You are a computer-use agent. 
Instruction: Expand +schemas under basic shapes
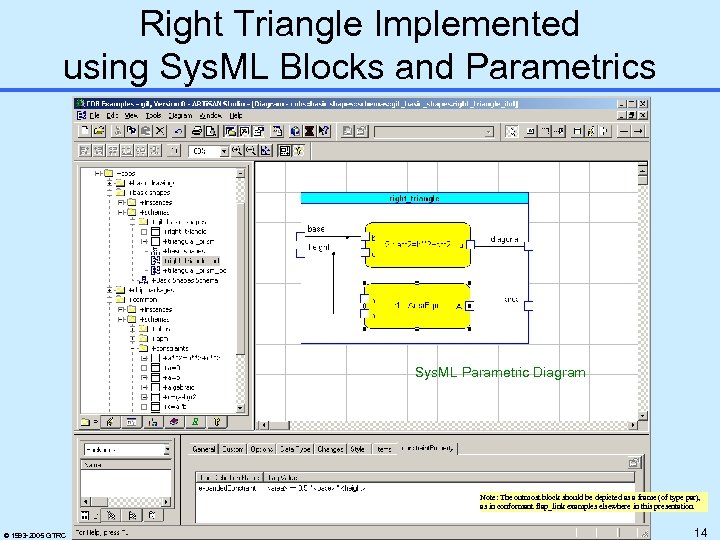coord(121,212)
